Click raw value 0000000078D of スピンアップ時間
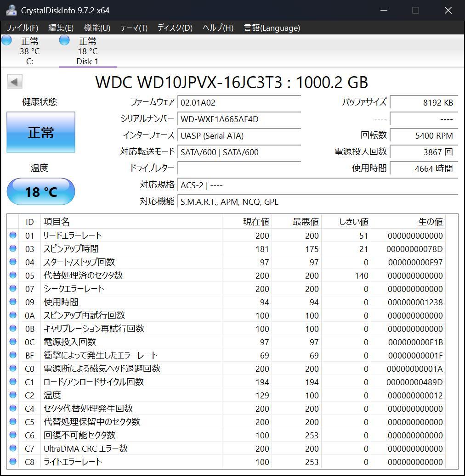 coord(414,249)
